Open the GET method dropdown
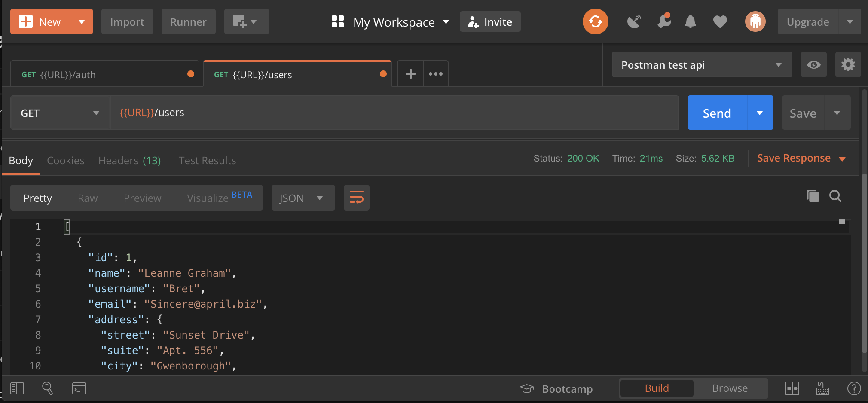This screenshot has width=868, height=403. coord(60,113)
